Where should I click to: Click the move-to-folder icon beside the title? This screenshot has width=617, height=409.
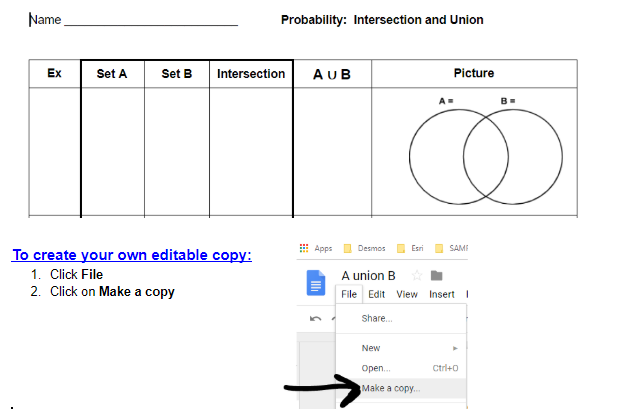[435, 276]
